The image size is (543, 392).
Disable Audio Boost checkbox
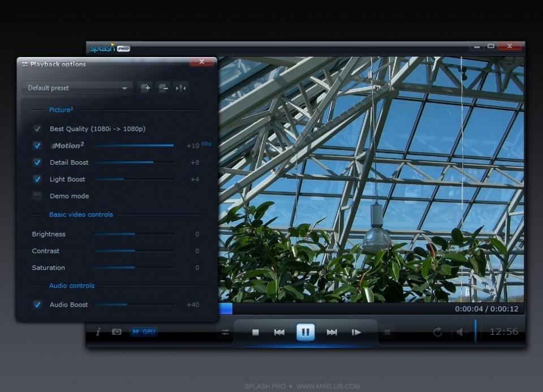point(37,305)
